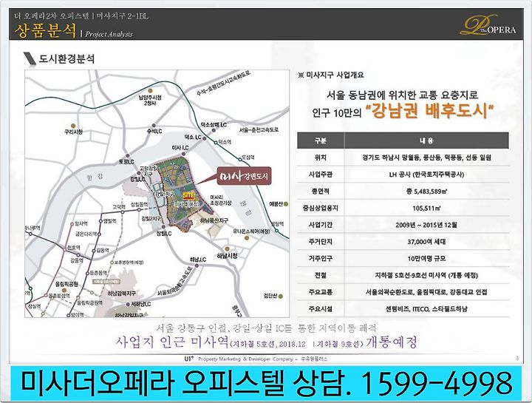Click the 총면적 row label

(x=321, y=191)
